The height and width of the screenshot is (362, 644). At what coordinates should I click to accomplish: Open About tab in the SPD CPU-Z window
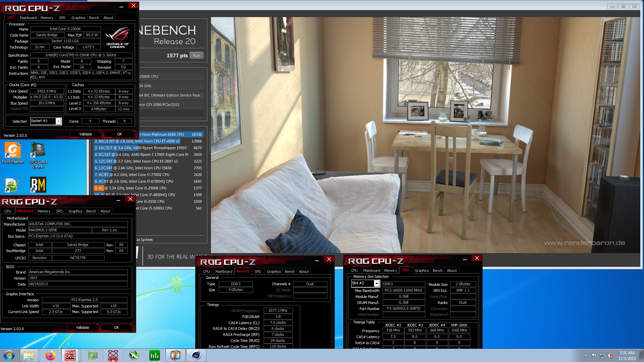[x=452, y=270]
